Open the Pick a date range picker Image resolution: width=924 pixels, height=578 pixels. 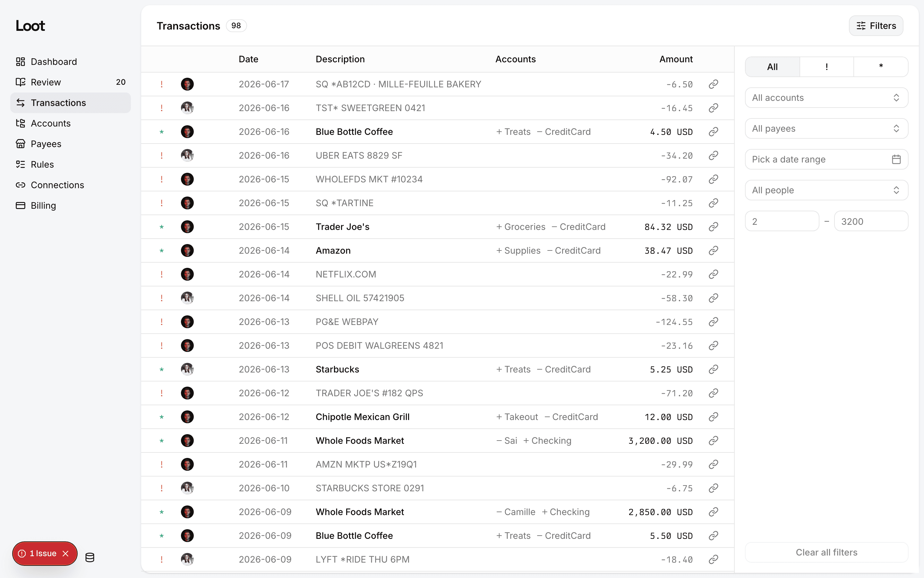click(827, 159)
